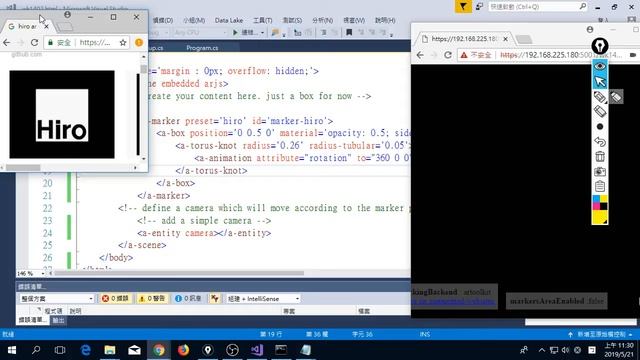Screen dimensions: 640x360
Task: Toggle the eye visibility icon in annotation toolbar
Action: pyautogui.click(x=600, y=66)
